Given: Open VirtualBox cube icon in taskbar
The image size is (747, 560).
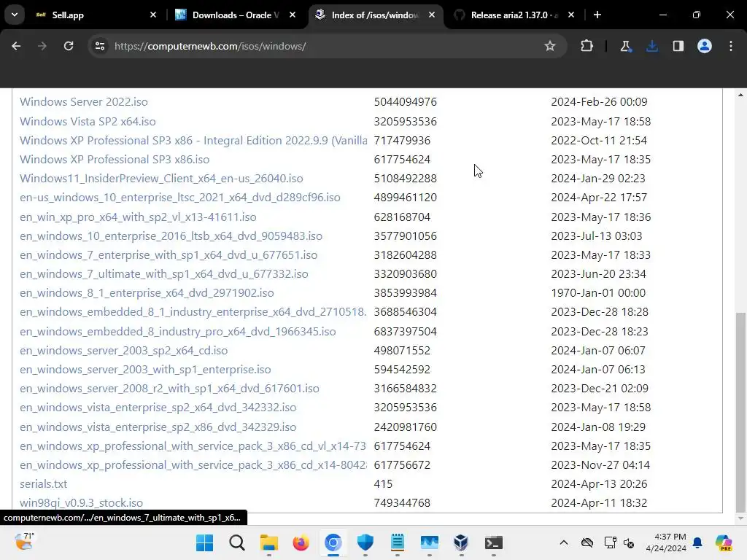Looking at the screenshot, I should [461, 542].
